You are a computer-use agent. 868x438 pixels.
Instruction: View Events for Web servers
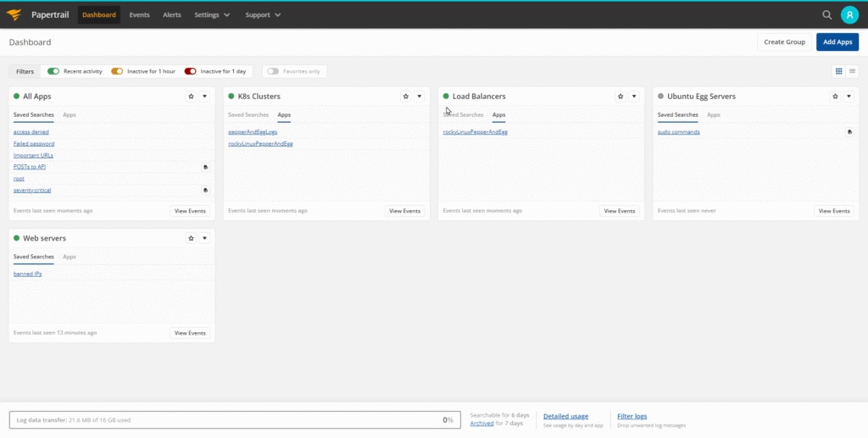(190, 333)
